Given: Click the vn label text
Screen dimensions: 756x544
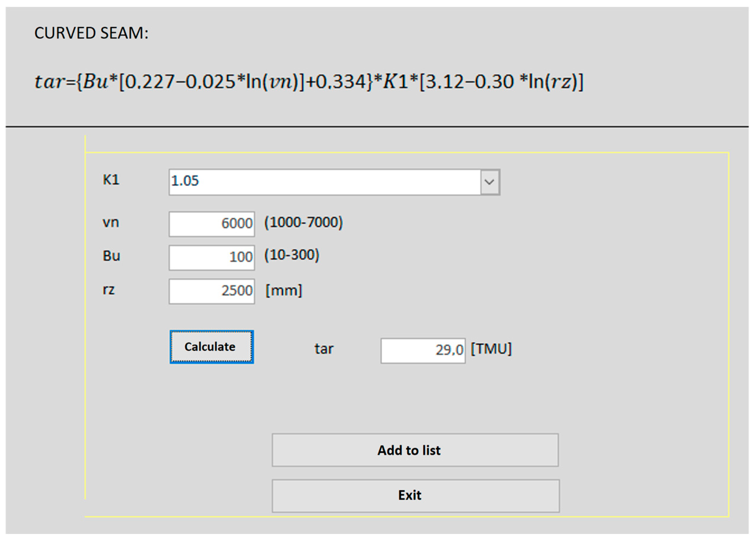Looking at the screenshot, I should click(x=111, y=222).
